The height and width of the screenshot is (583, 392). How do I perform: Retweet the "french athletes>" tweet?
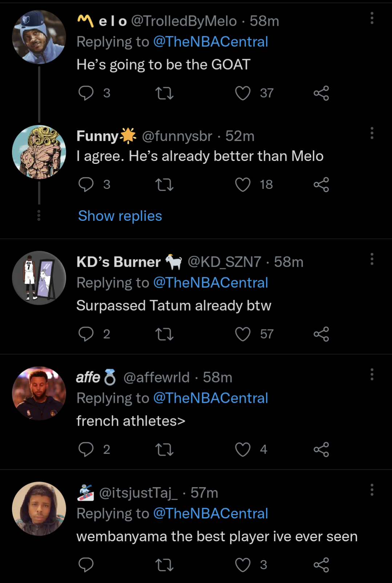point(164,450)
